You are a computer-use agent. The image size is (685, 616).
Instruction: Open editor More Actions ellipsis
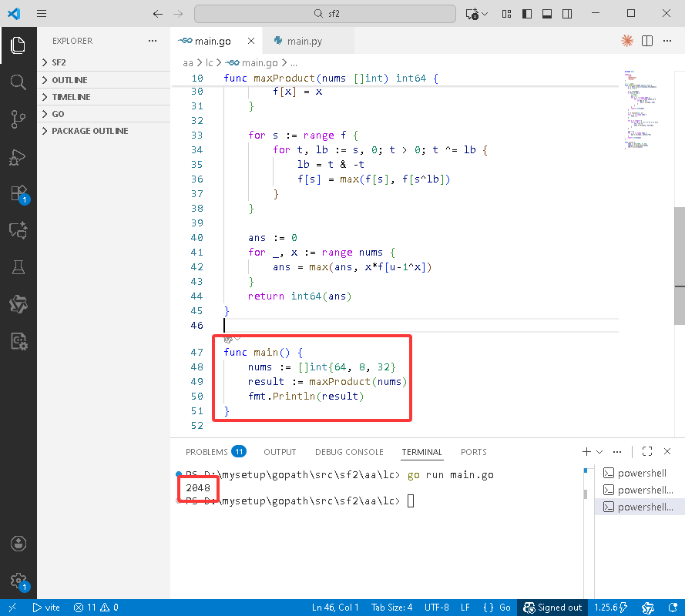tap(667, 41)
